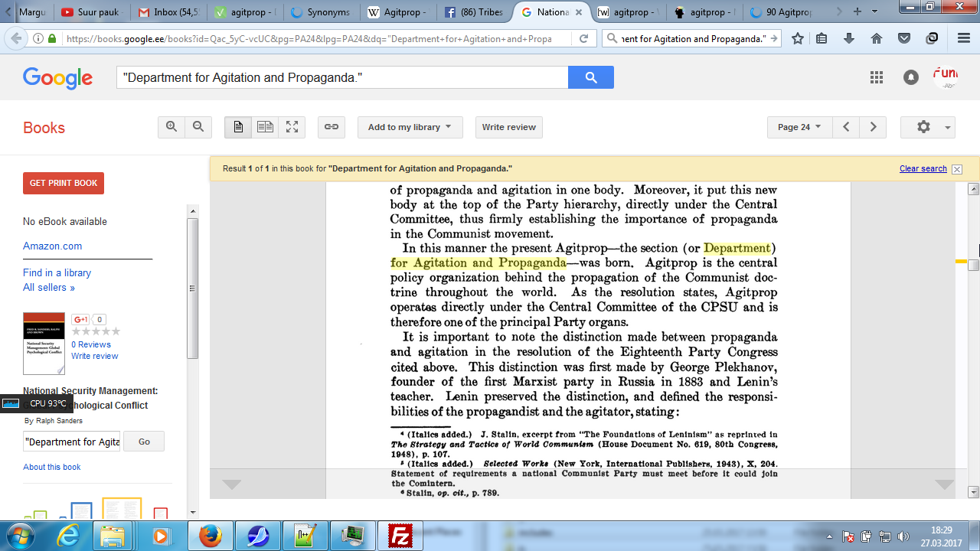Enter full screen reading mode
The image size is (980, 551).
tap(292, 127)
